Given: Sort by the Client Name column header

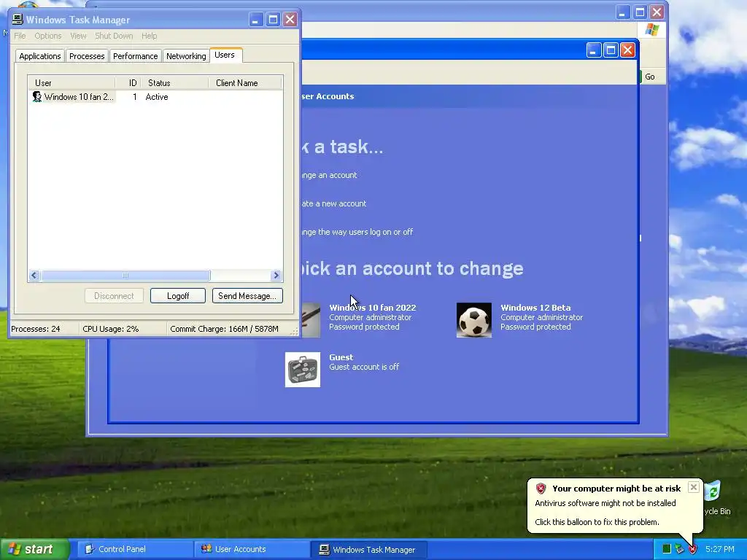Looking at the screenshot, I should pos(245,83).
